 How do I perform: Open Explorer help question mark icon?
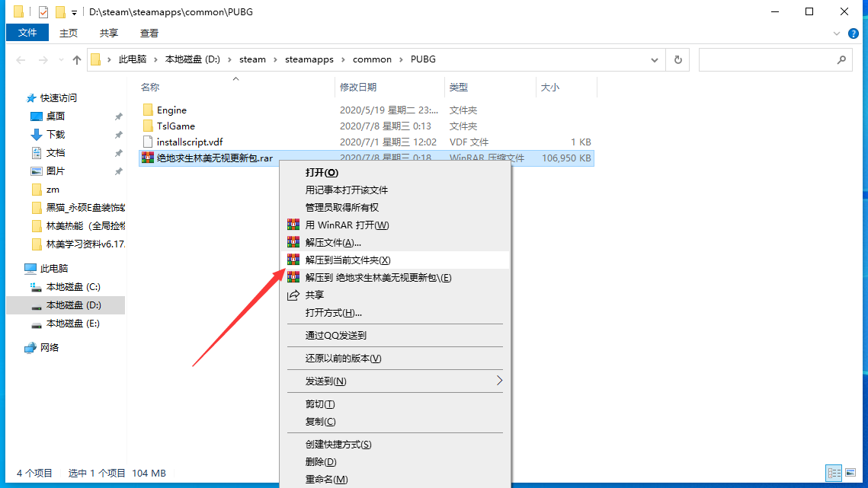click(853, 33)
